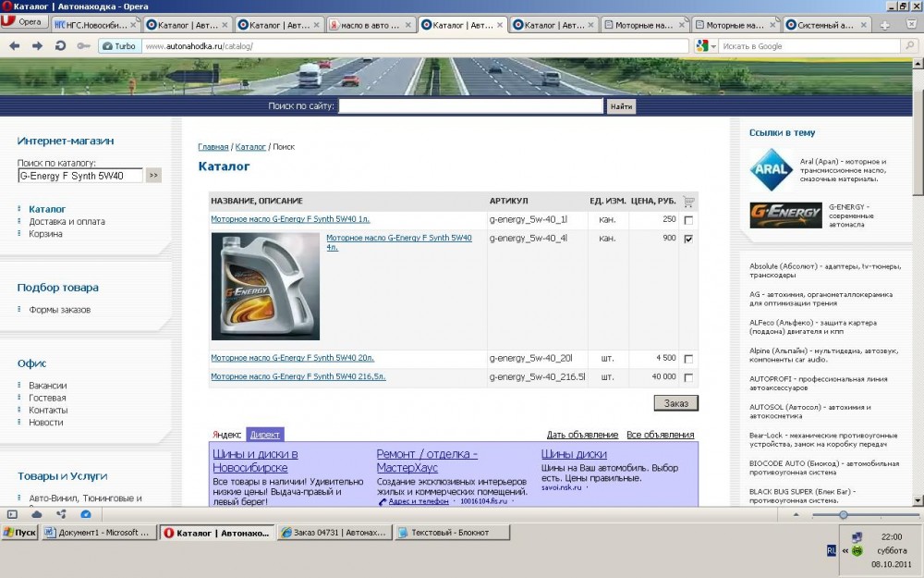
Task: Tick the checkbox for the 216,5л oil at 40 000
Action: pos(688,378)
